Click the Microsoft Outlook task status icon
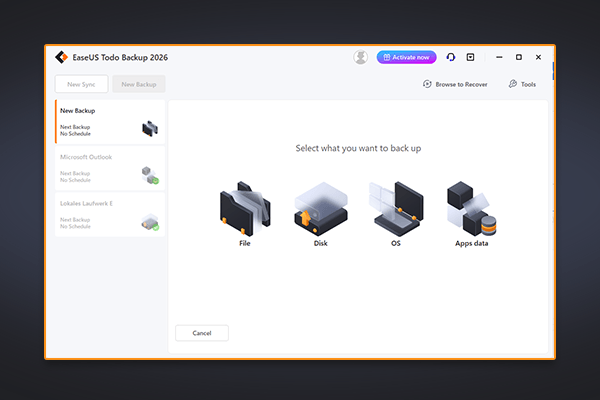600x400 pixels. point(150,175)
